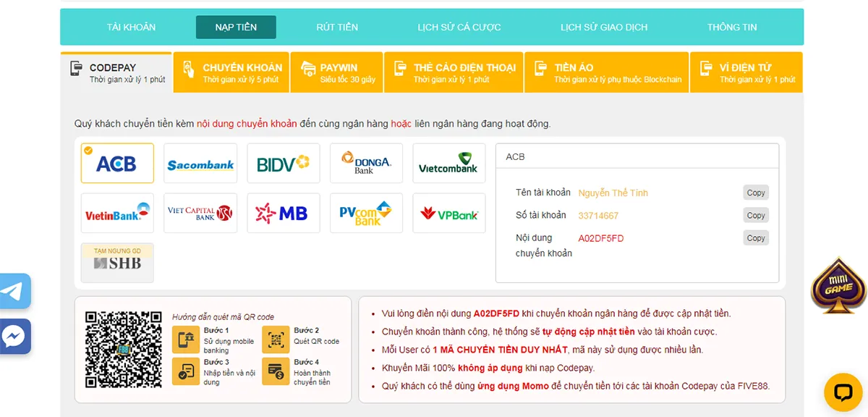Copy the account name Nguyễn Thế Tính
Image resolution: width=868 pixels, height=417 pixels.
click(756, 193)
